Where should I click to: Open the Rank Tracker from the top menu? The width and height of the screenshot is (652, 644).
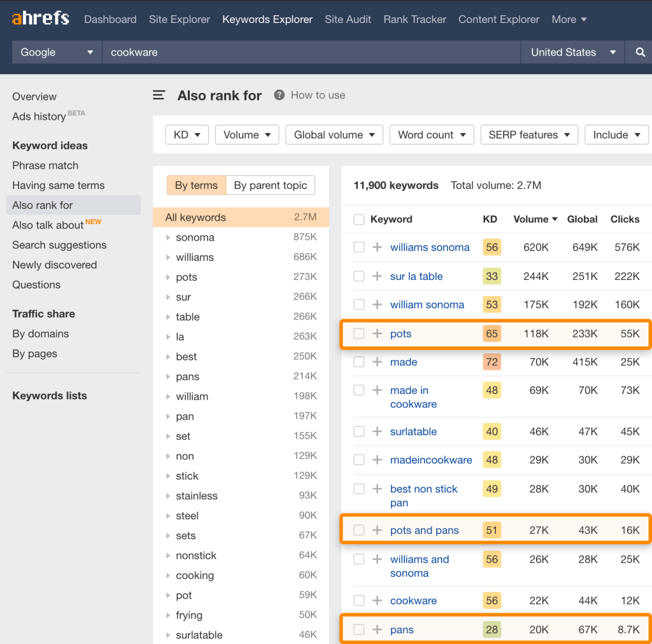click(x=415, y=19)
